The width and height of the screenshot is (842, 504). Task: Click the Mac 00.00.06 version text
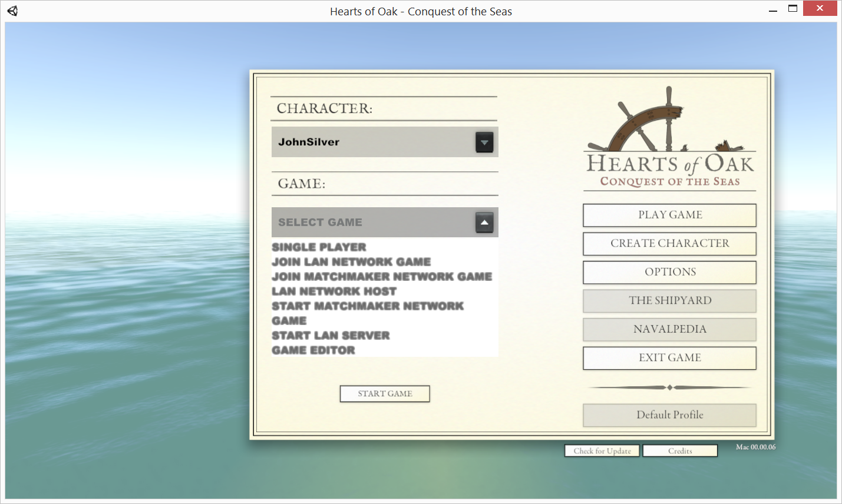(x=755, y=447)
